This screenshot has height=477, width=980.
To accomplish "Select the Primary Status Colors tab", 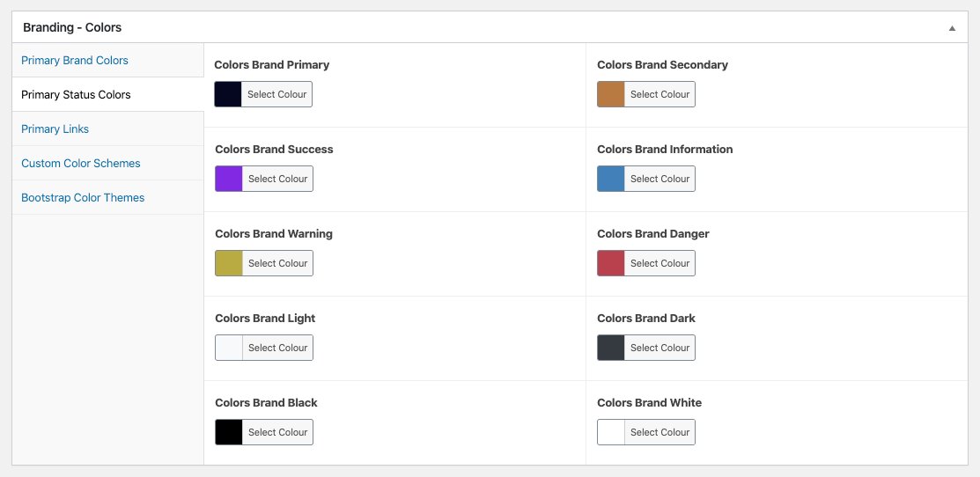I will coord(76,95).
